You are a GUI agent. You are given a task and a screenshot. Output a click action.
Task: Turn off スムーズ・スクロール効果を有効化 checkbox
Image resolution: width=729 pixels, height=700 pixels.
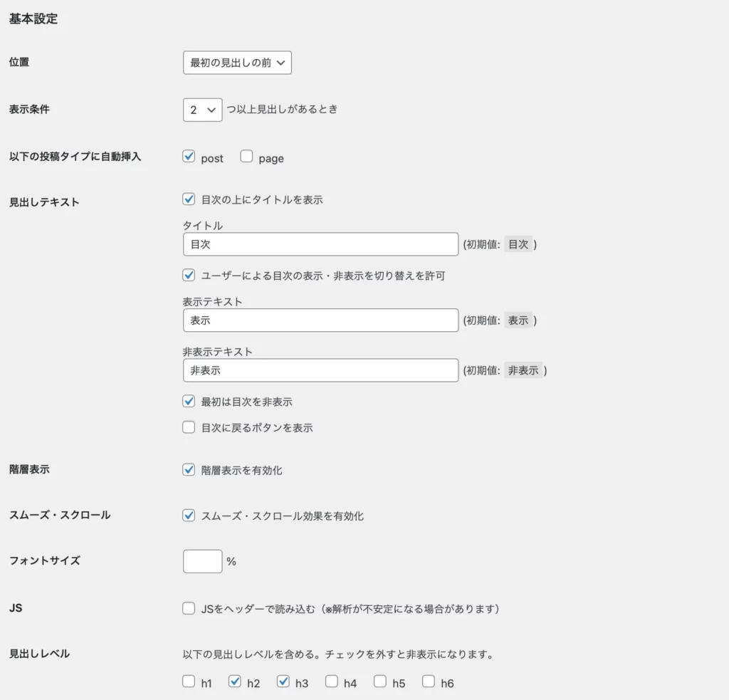pyautogui.click(x=189, y=516)
